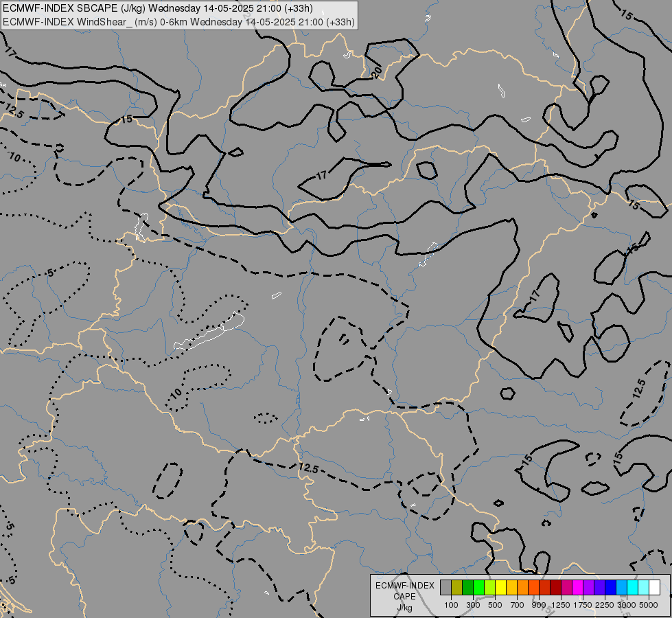The width and height of the screenshot is (672, 618).
Task: Click the red-orange legend swatch before 900
Action: [533, 587]
